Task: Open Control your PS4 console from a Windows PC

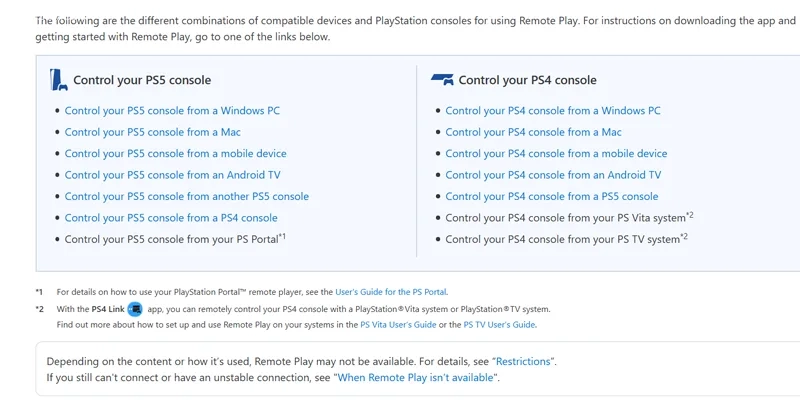Action: pyautogui.click(x=553, y=111)
